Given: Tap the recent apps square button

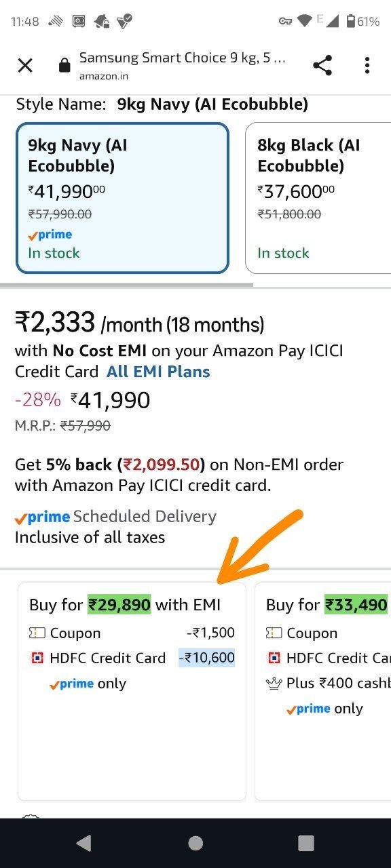Looking at the screenshot, I should [x=306, y=843].
